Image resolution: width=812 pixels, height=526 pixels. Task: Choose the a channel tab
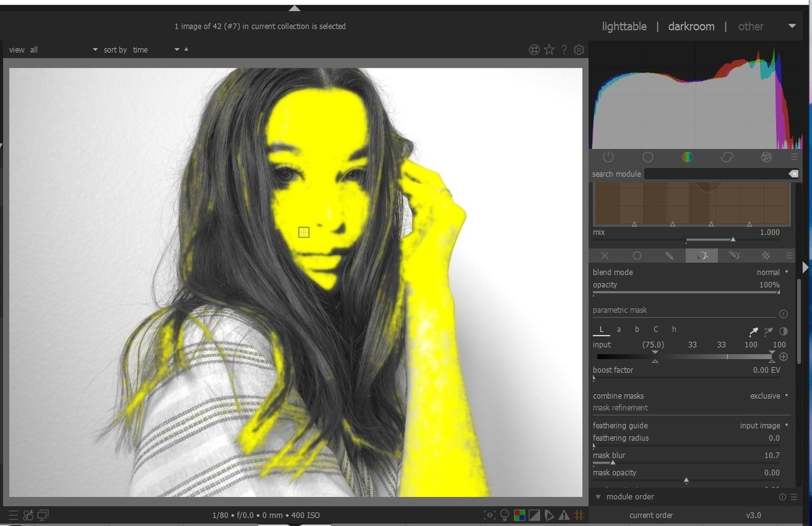coord(618,329)
